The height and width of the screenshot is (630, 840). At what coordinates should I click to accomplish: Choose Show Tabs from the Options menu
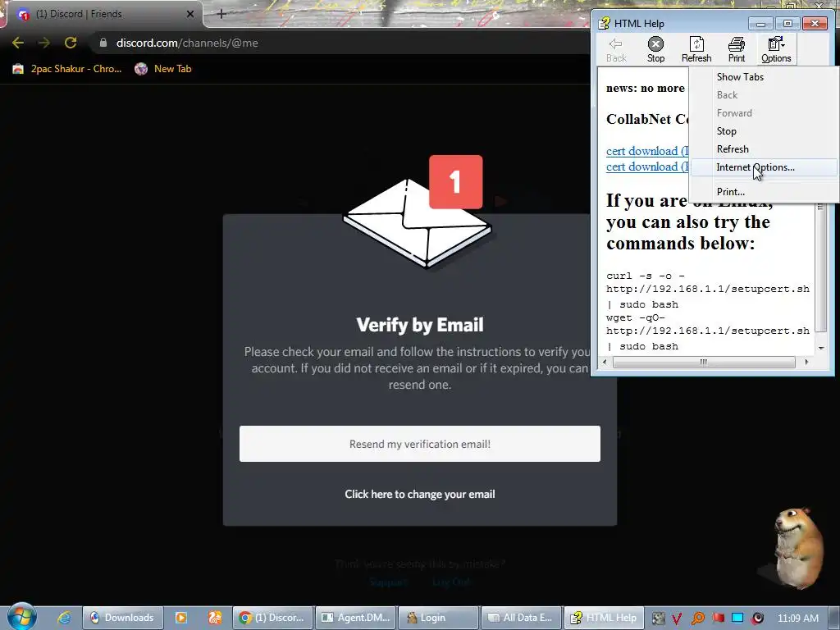(740, 76)
